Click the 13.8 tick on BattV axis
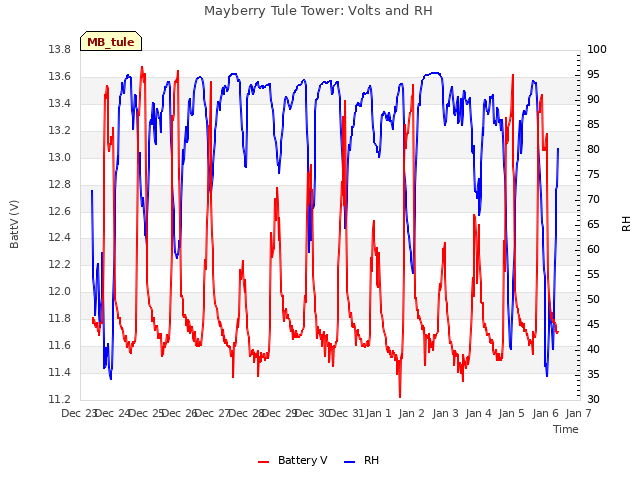Screen dimensions: 640x480 pos(60,50)
